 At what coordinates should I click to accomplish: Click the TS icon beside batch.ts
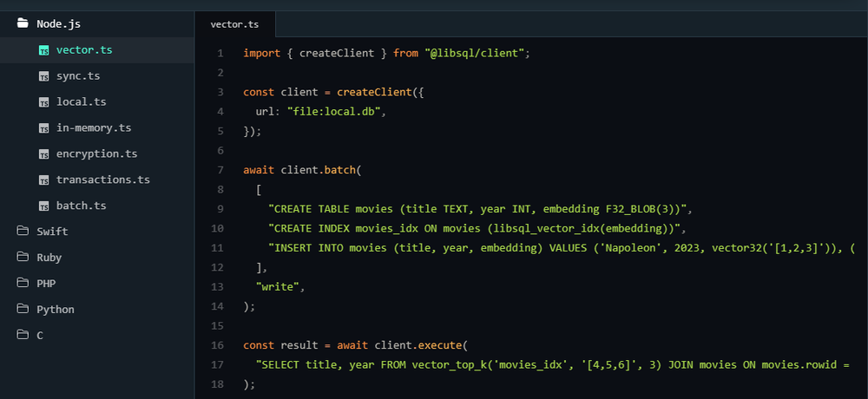[43, 206]
